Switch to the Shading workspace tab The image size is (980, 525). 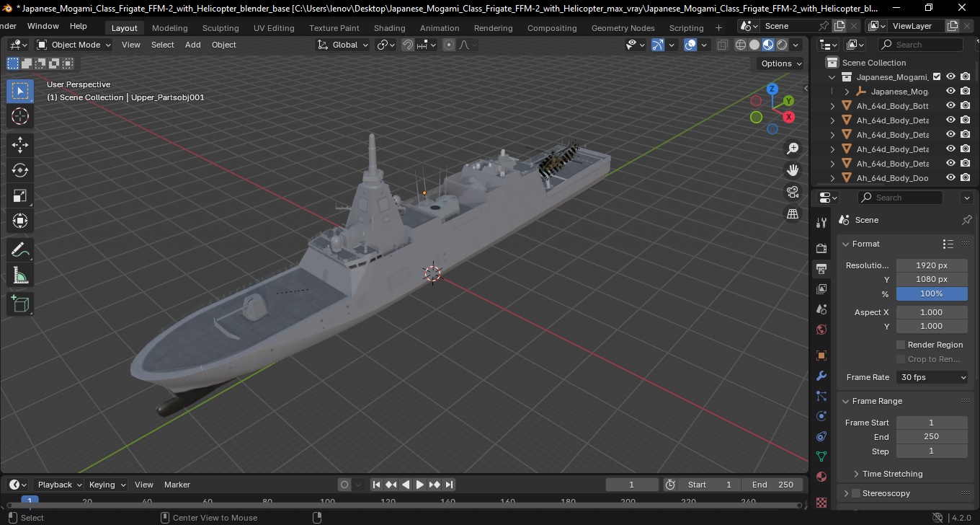(389, 28)
